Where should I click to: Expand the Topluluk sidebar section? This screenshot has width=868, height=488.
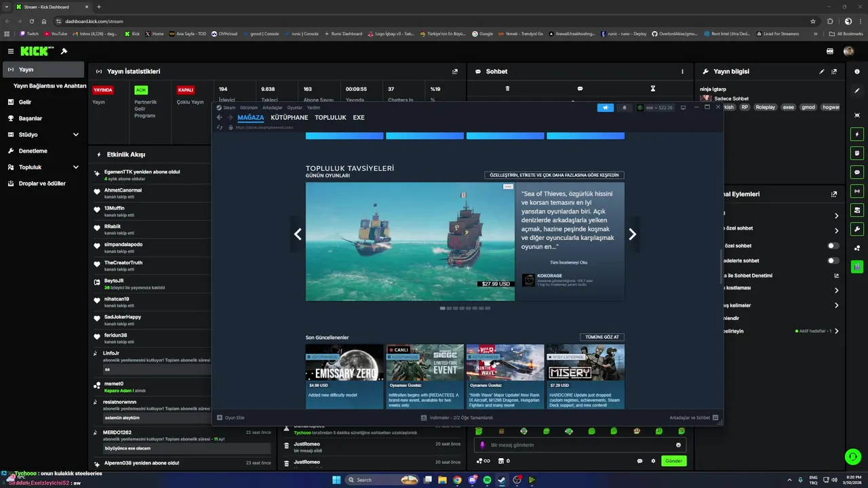coord(76,167)
